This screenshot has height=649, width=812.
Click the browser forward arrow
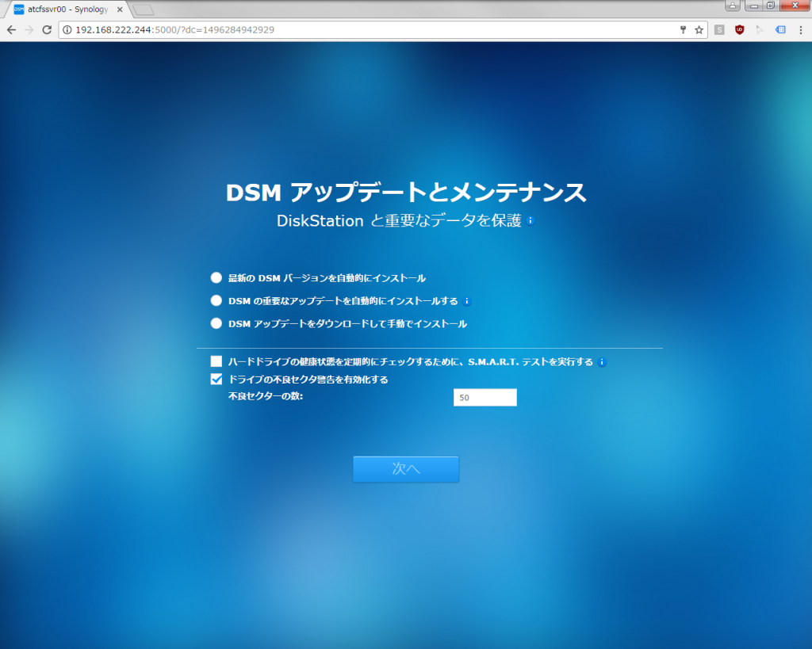29,30
